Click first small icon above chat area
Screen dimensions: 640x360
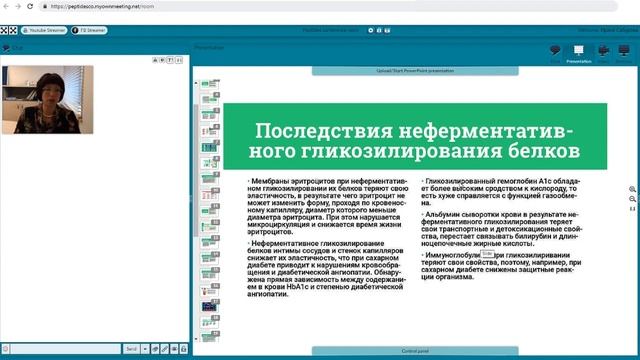(155, 60)
